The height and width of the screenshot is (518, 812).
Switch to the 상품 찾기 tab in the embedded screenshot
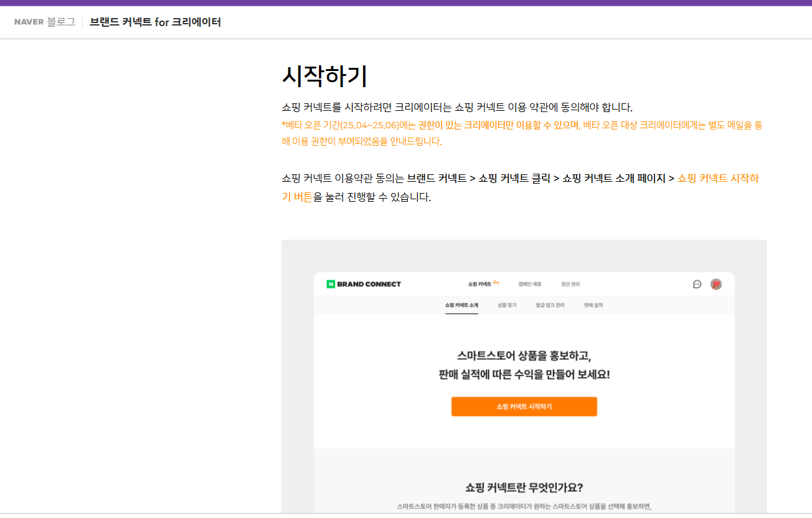pyautogui.click(x=507, y=306)
